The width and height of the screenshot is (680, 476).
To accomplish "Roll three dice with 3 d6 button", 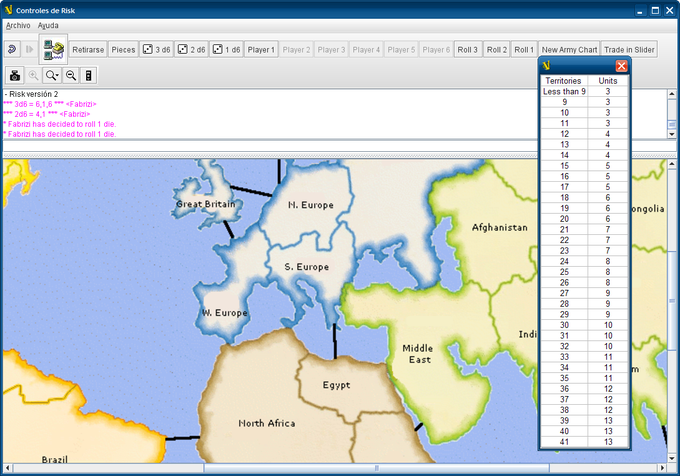I will pyautogui.click(x=157, y=49).
